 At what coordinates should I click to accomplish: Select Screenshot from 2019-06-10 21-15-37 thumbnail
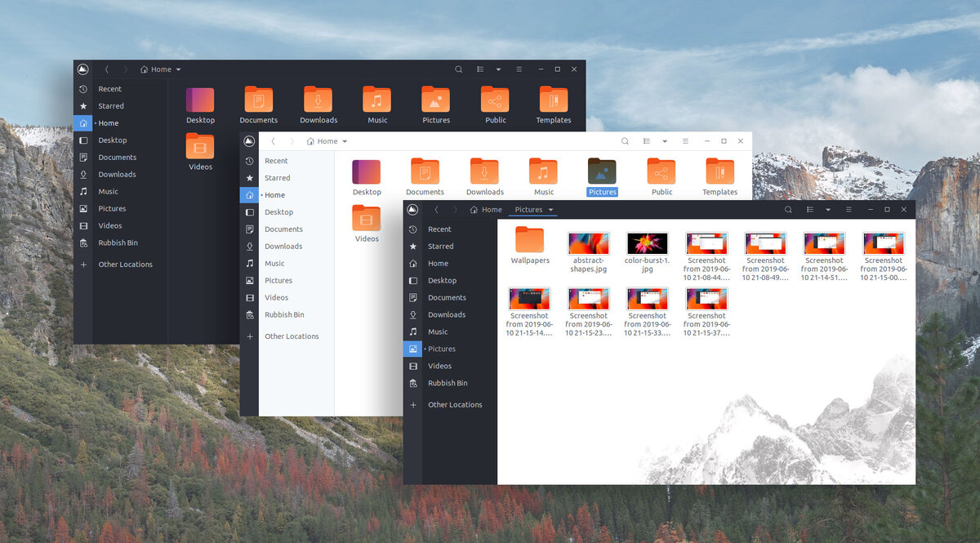(706, 298)
